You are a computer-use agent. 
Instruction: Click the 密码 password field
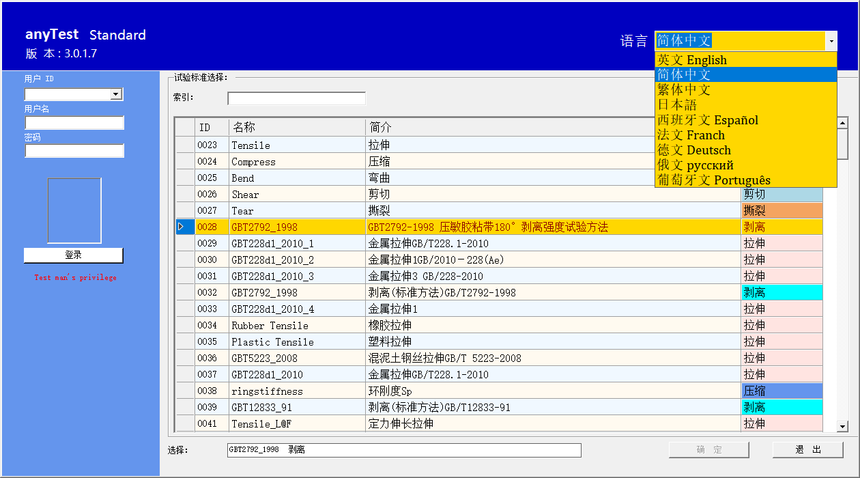coord(75,151)
